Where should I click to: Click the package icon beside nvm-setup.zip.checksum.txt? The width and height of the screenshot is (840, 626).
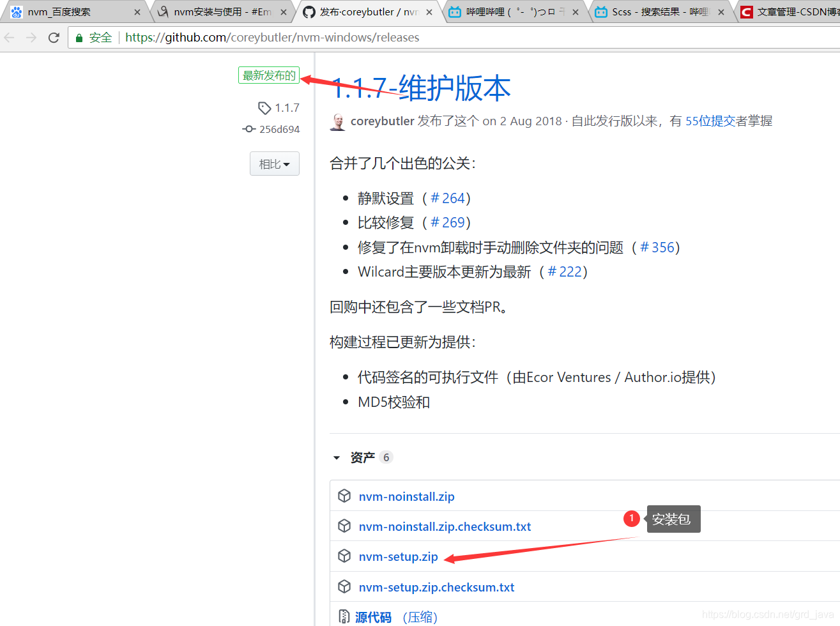pos(344,586)
